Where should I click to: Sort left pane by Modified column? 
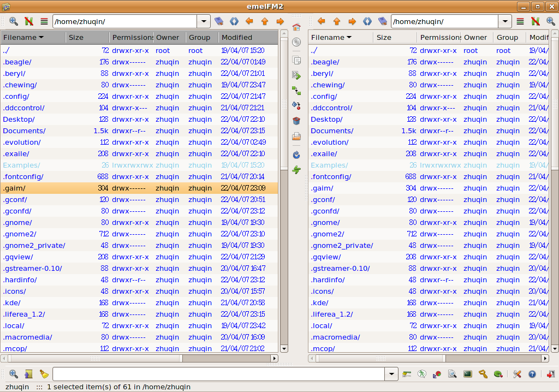pyautogui.click(x=248, y=38)
